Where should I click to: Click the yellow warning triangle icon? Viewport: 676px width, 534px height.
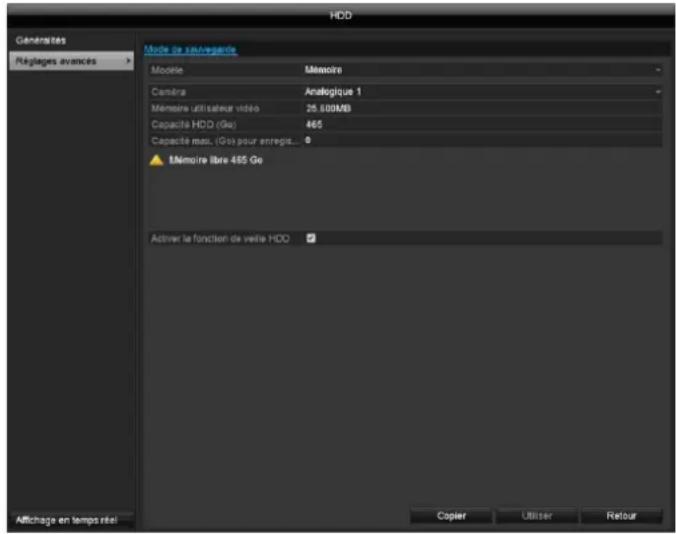coord(156,160)
